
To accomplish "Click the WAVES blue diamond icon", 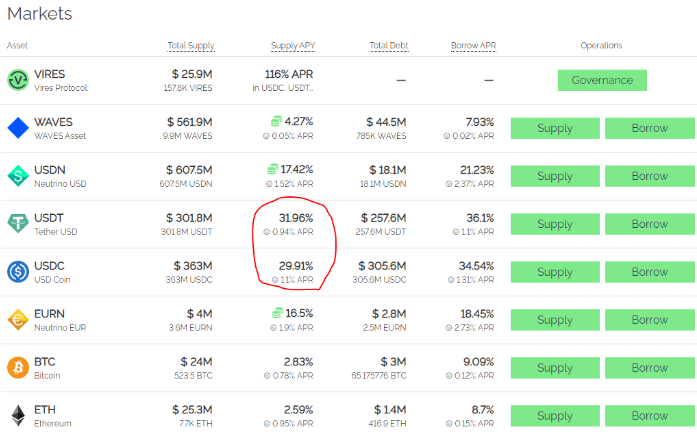I will point(18,128).
